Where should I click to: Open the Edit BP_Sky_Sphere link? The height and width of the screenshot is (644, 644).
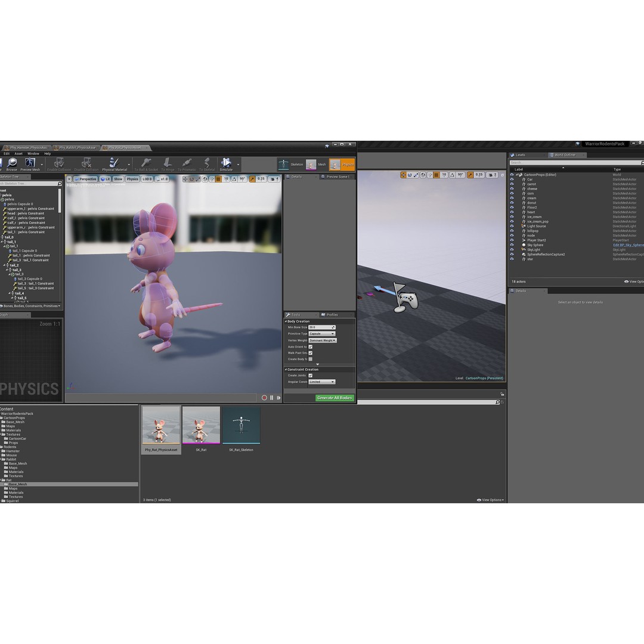tap(628, 245)
